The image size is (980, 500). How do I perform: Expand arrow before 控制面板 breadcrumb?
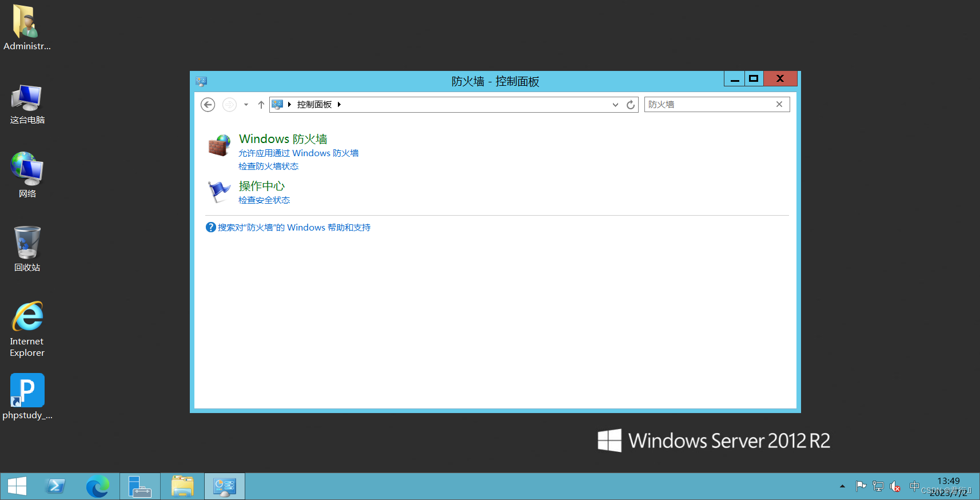coord(289,104)
